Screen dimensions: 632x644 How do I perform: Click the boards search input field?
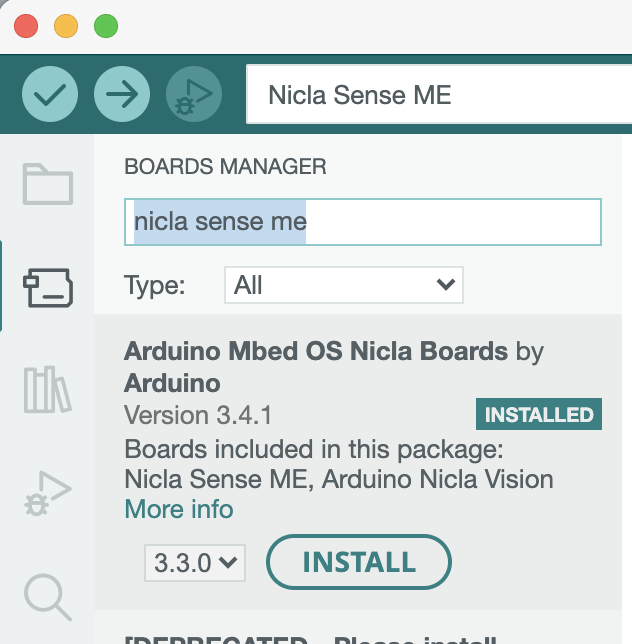362,222
